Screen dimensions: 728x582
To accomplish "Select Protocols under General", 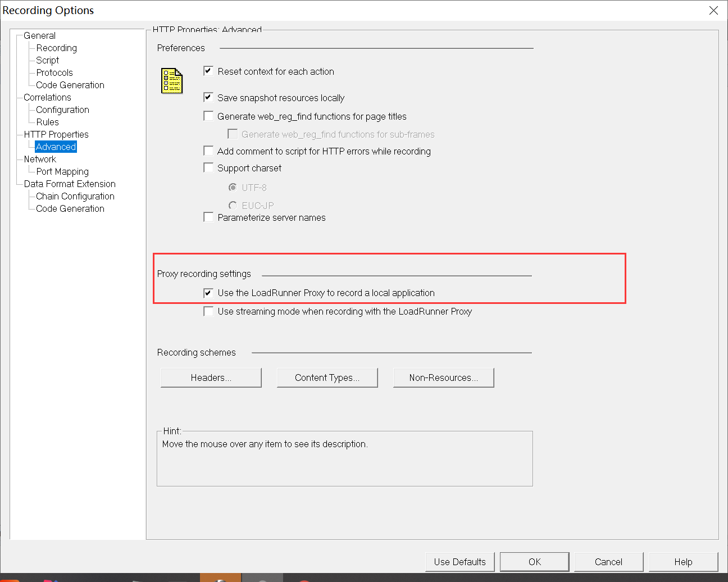I will (54, 72).
